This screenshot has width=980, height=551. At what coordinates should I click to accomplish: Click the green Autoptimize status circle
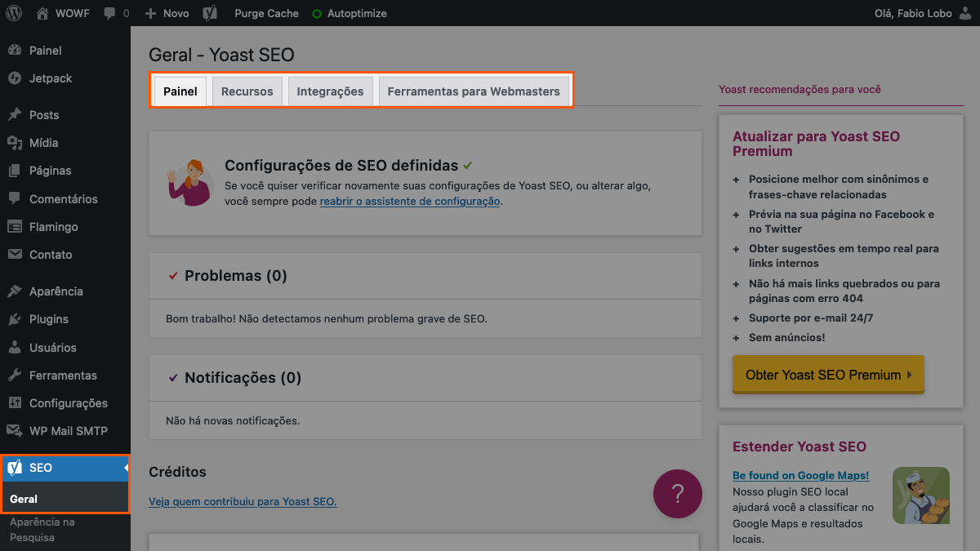(317, 14)
